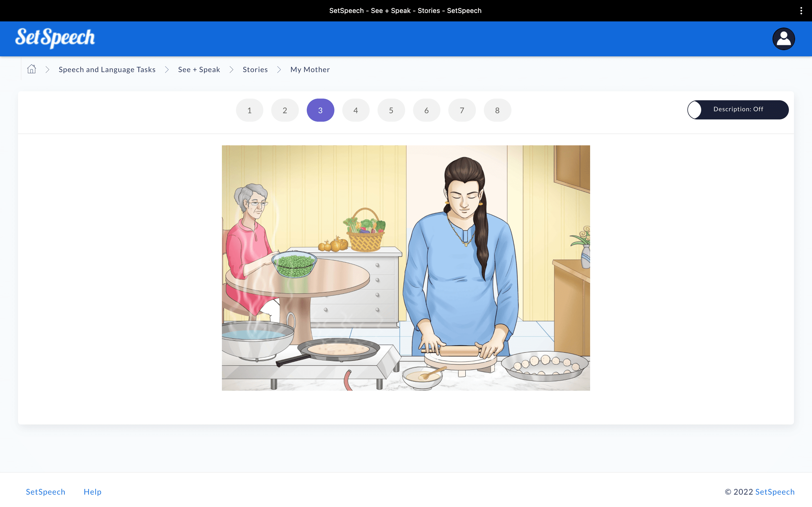The height and width of the screenshot is (507, 812).
Task: Switch to story page 5
Action: 391,110
